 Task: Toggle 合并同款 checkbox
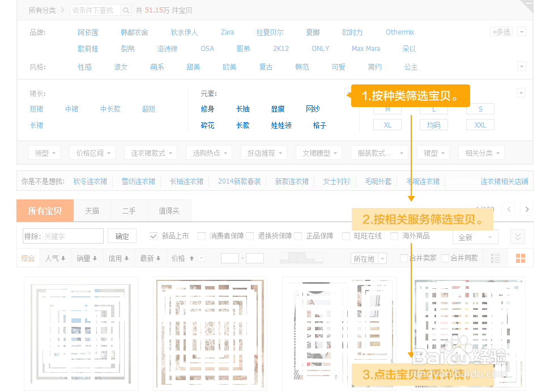coord(445,258)
